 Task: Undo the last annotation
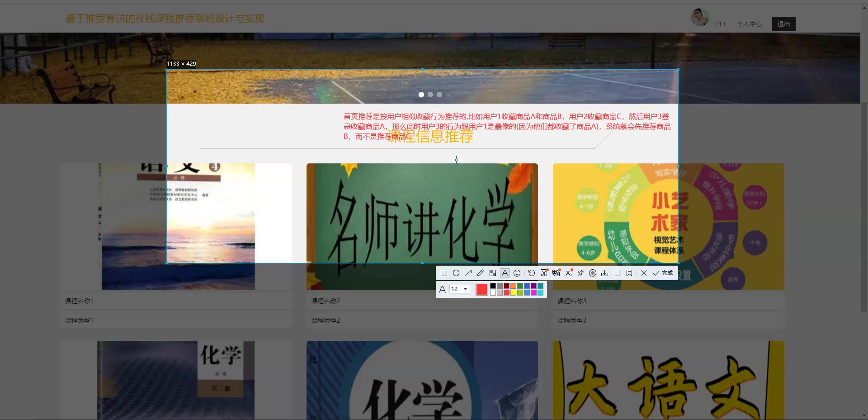click(x=532, y=273)
